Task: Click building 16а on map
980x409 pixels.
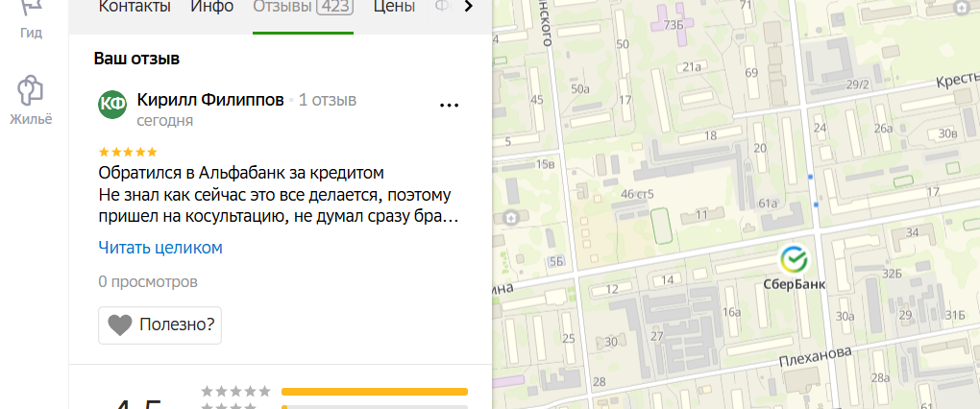Action: click(730, 313)
